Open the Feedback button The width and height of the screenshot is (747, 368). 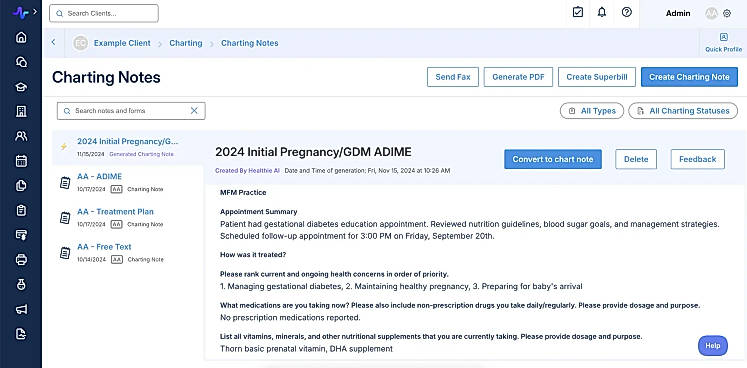click(697, 159)
